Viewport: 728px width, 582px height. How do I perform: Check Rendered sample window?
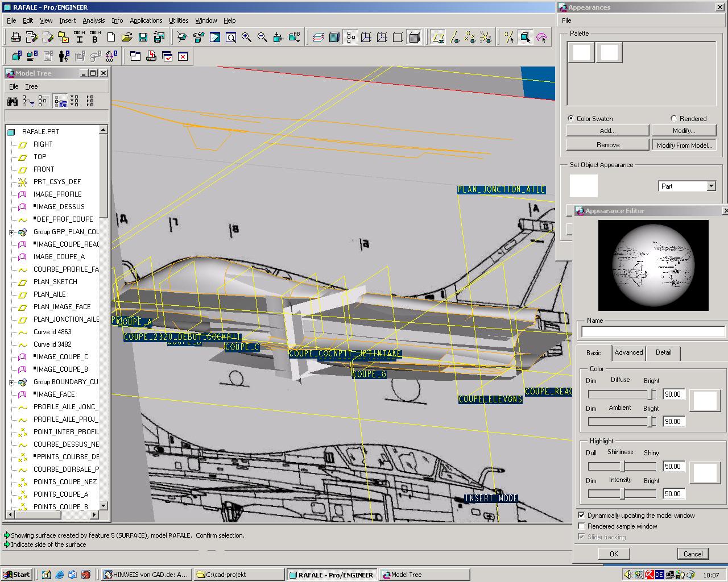581,526
